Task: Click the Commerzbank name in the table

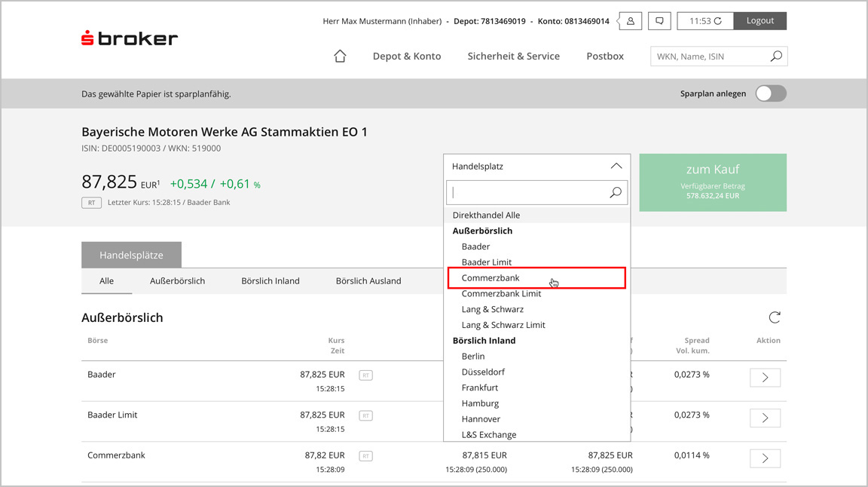Action: [x=116, y=455]
